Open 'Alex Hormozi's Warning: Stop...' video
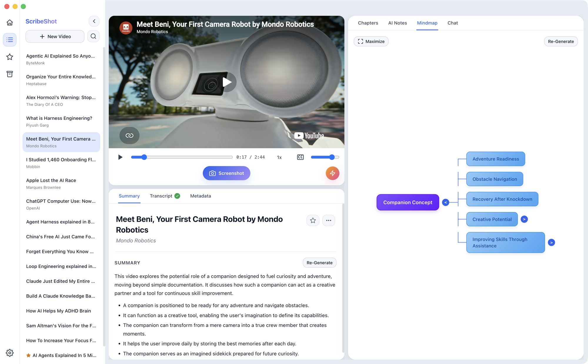Viewport: 588px width, 364px height. 61,101
